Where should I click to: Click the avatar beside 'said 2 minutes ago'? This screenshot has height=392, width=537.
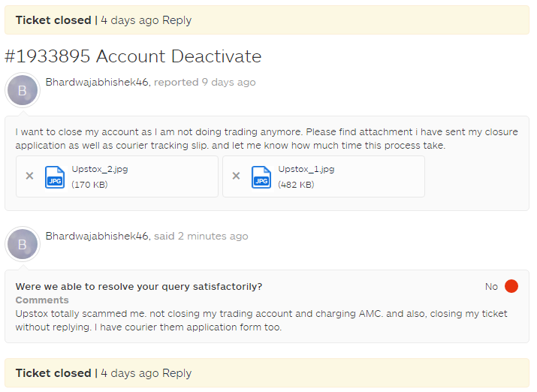[23, 245]
